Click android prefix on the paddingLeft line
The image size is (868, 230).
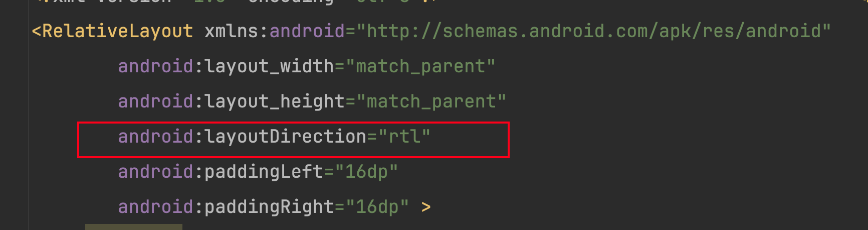155,172
